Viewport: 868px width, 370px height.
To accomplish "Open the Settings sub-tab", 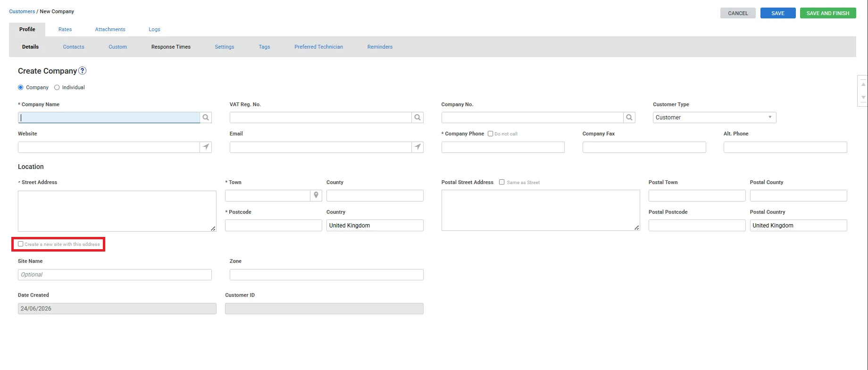I will pyautogui.click(x=225, y=47).
